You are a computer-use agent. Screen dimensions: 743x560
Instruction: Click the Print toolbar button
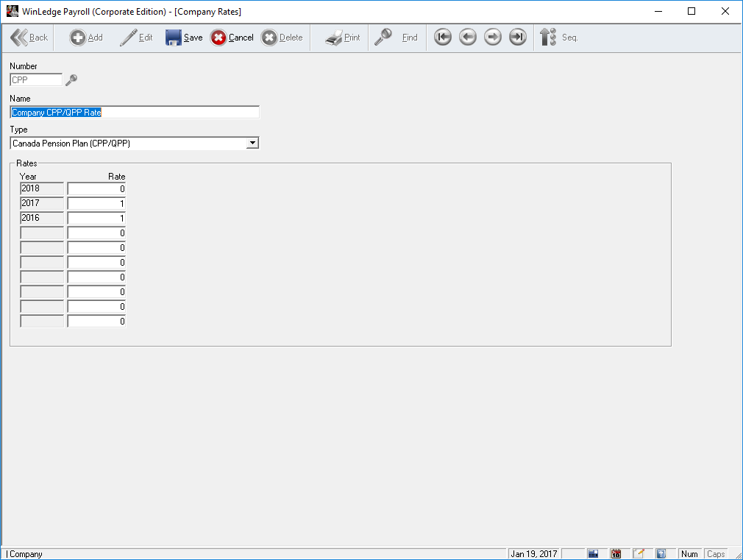(x=343, y=38)
